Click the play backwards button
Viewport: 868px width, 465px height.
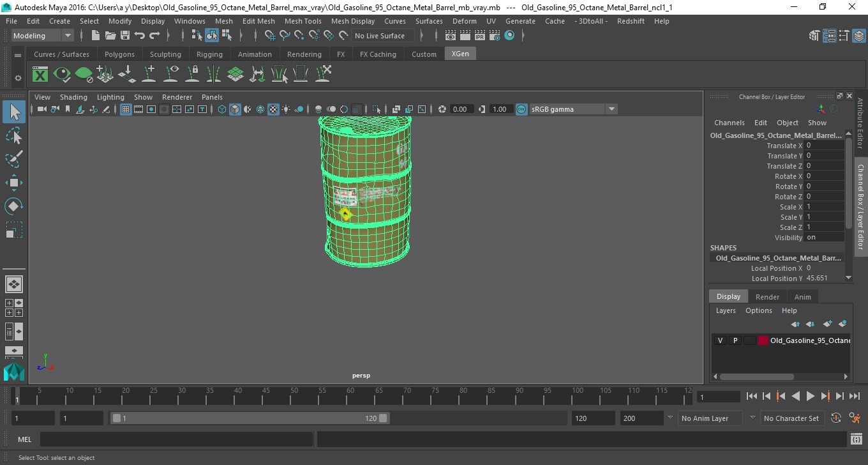[x=795, y=396]
